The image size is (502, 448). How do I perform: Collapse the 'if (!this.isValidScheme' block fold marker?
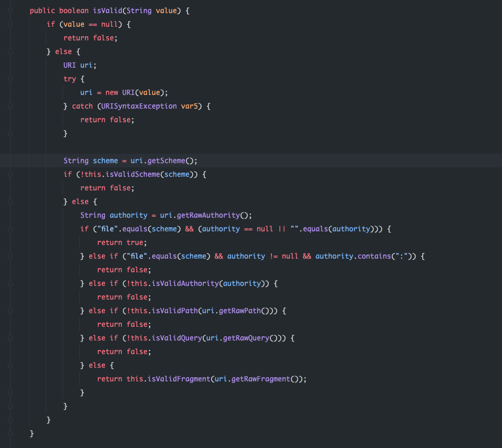10,175
